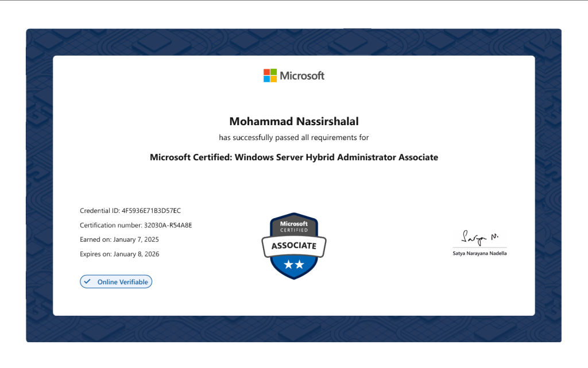
Task: Click the Windows Server Hybrid Administrator title
Action: coord(294,157)
